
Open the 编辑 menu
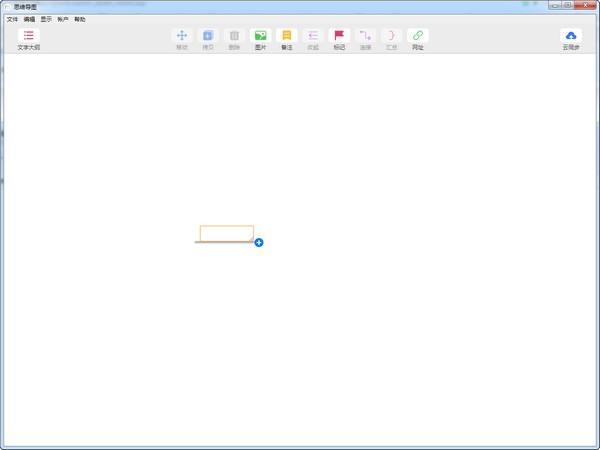29,19
